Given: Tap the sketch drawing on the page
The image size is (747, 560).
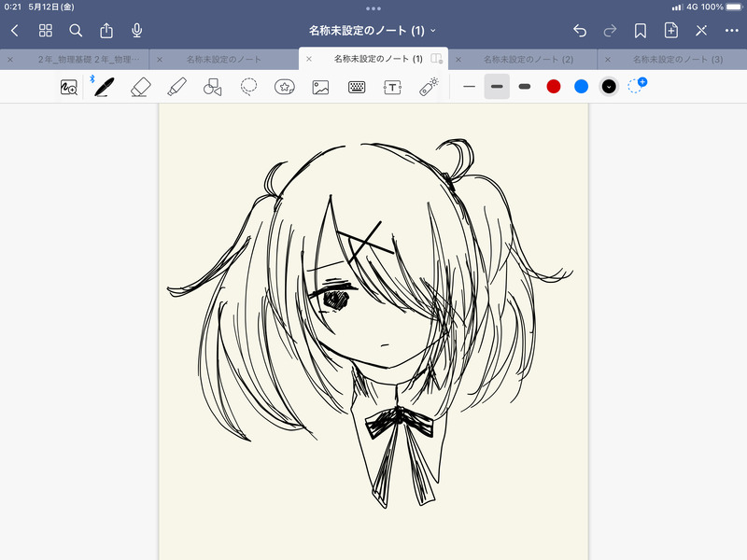Looking at the screenshot, I should pos(370,324).
